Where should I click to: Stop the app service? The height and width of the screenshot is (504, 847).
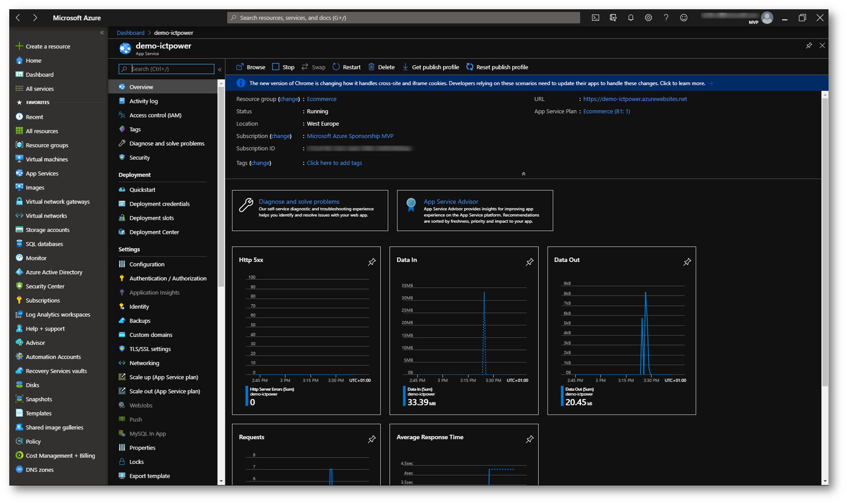pyautogui.click(x=283, y=67)
